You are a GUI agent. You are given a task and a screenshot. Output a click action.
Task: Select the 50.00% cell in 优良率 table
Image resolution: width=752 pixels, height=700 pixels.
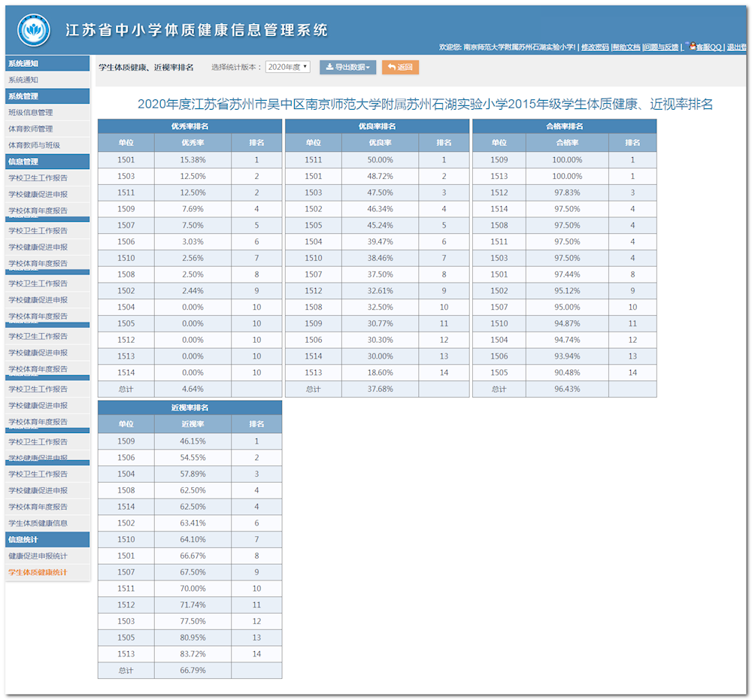pyautogui.click(x=381, y=159)
